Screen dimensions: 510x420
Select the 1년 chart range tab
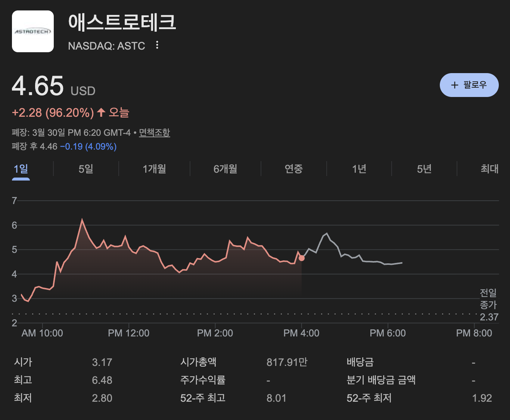(x=359, y=169)
